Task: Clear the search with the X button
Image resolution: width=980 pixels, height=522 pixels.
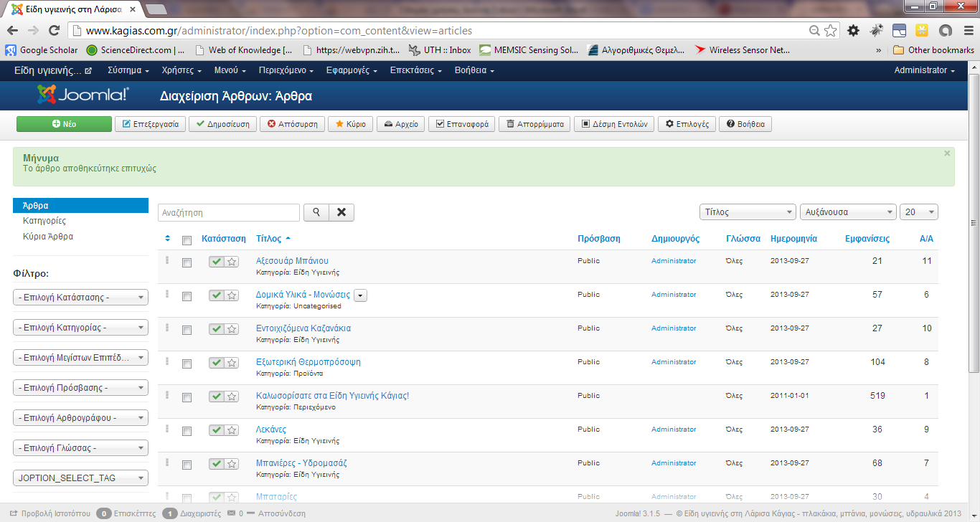Action: coord(341,212)
